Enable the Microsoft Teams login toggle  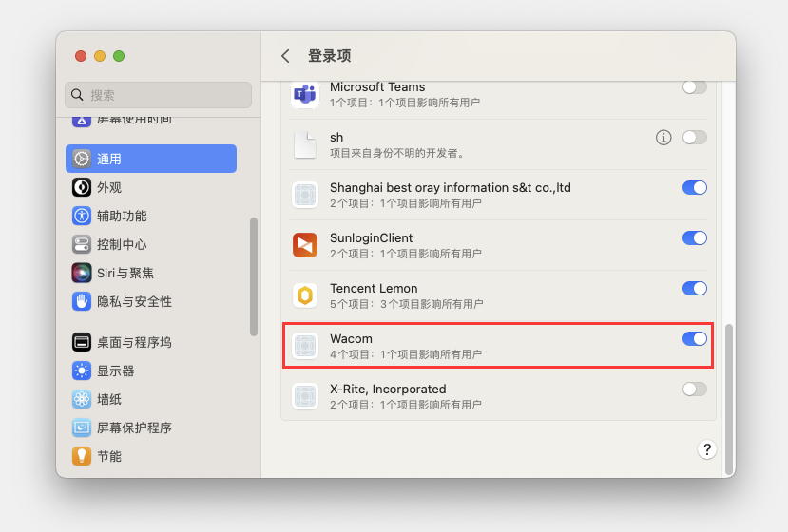tap(695, 86)
